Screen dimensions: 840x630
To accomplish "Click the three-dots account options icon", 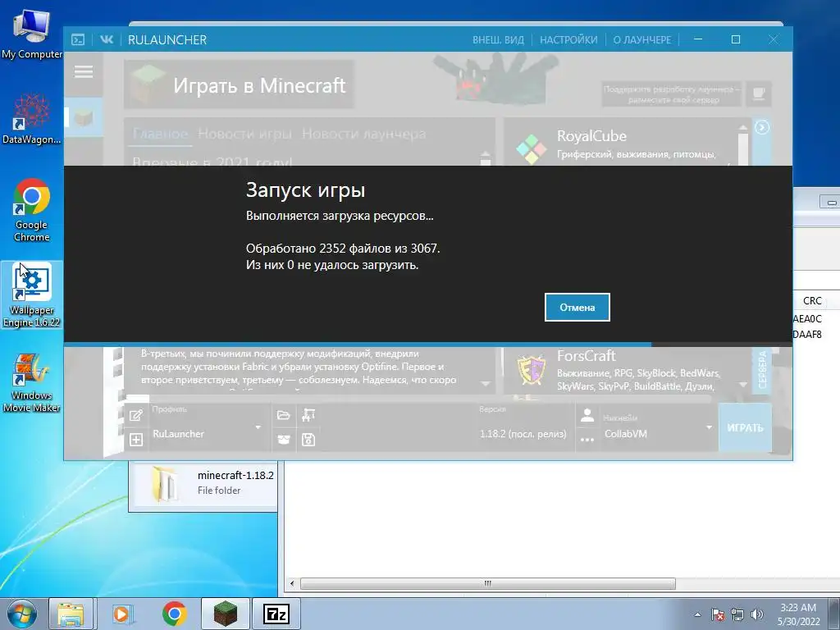I will (x=587, y=441).
